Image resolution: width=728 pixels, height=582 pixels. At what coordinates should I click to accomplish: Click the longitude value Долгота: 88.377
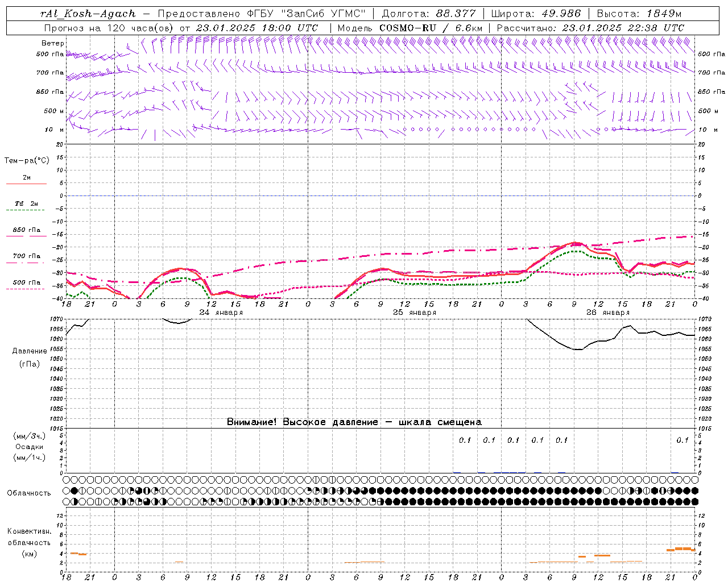(429, 14)
